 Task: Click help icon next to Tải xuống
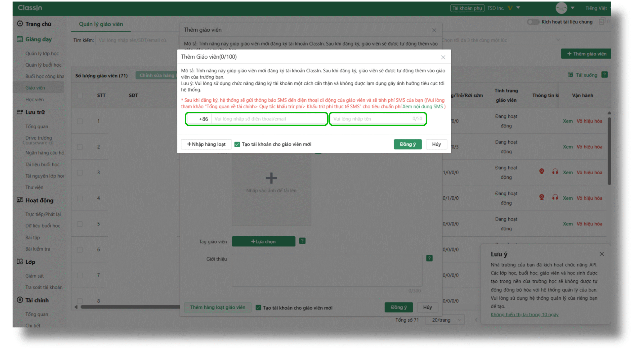coord(604,75)
